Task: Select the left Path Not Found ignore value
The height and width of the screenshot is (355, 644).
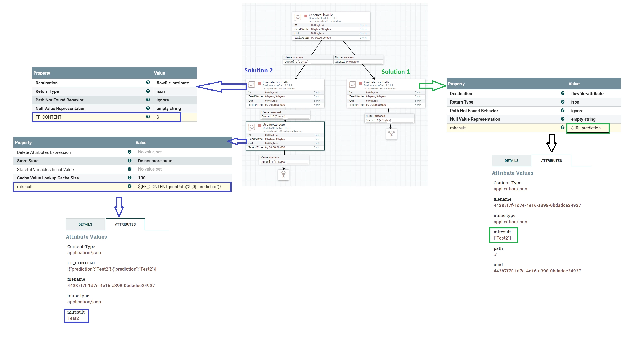Action: pyautogui.click(x=163, y=100)
